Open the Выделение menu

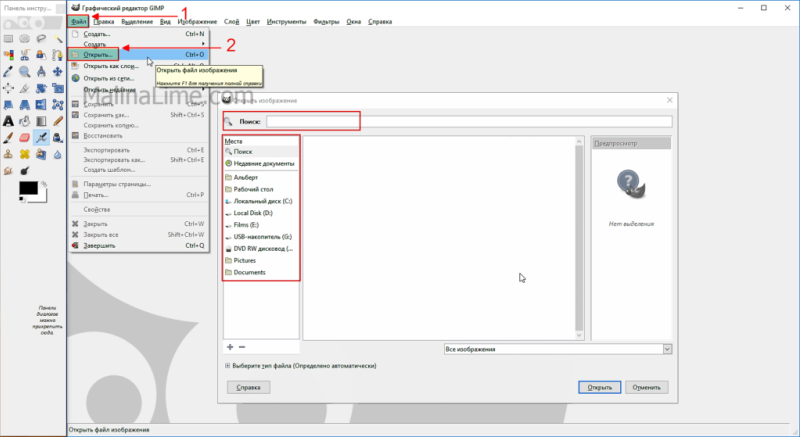point(137,21)
